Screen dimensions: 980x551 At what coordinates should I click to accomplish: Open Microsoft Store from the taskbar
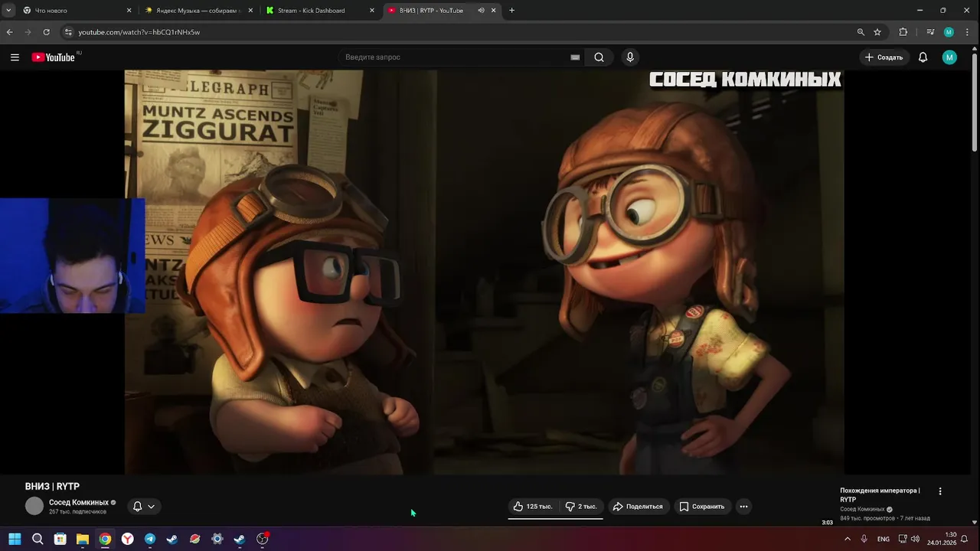(60, 539)
